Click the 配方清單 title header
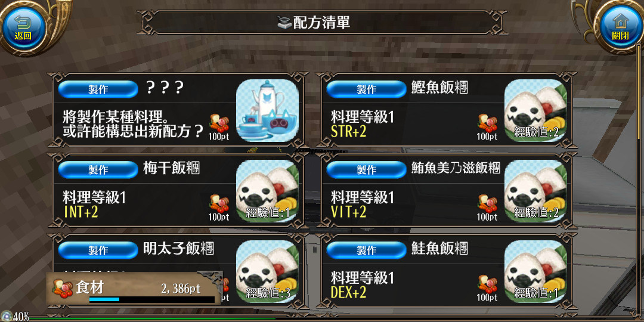 click(322, 23)
